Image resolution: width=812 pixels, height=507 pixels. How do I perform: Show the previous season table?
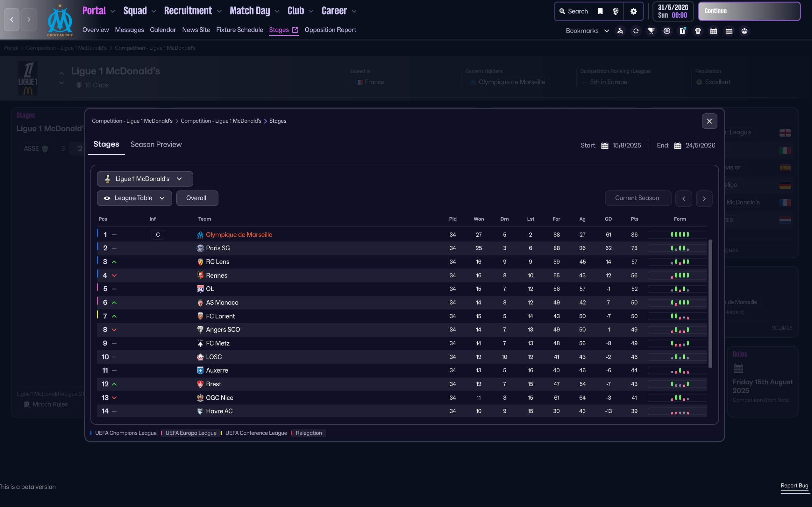(684, 198)
